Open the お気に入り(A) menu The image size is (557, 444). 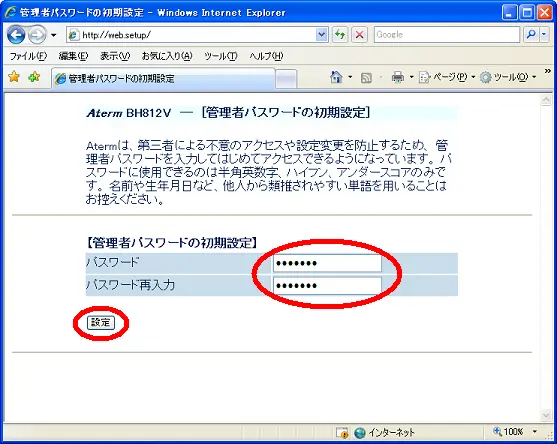[167, 56]
